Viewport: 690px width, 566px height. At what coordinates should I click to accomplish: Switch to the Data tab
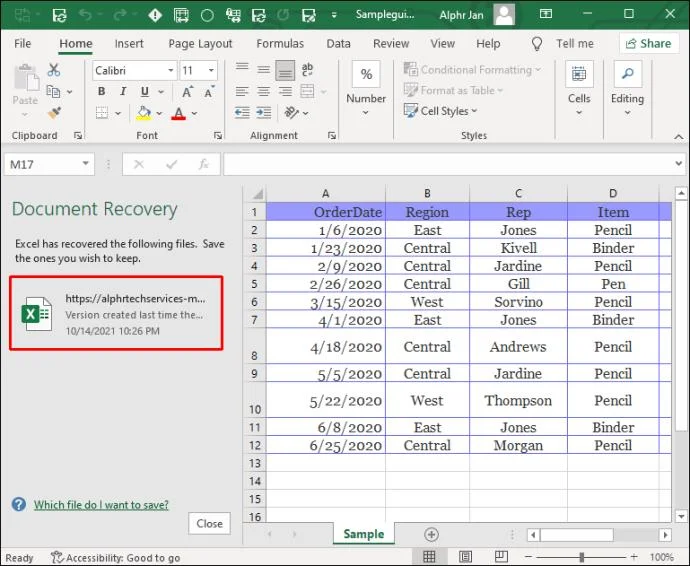point(338,44)
